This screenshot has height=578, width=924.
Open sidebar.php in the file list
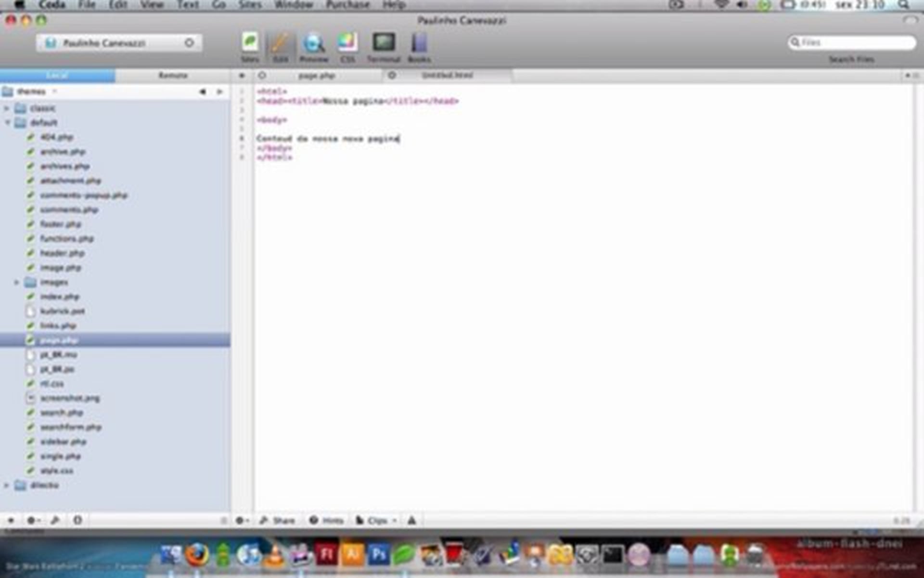click(63, 441)
